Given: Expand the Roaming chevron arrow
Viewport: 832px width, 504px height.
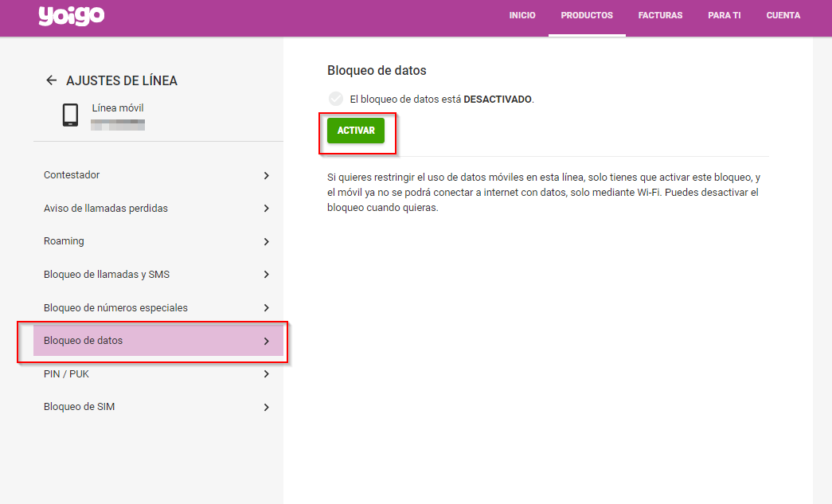Looking at the screenshot, I should coord(266,241).
